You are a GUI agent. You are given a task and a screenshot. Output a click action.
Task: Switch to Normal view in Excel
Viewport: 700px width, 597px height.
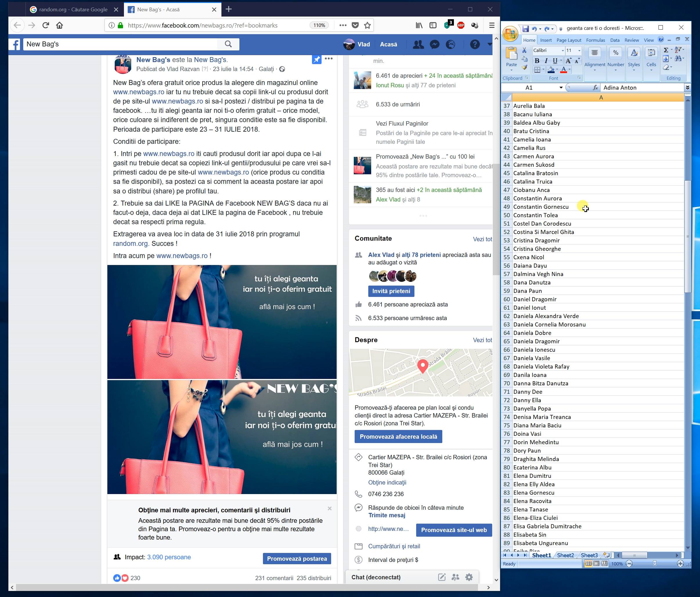click(x=588, y=564)
